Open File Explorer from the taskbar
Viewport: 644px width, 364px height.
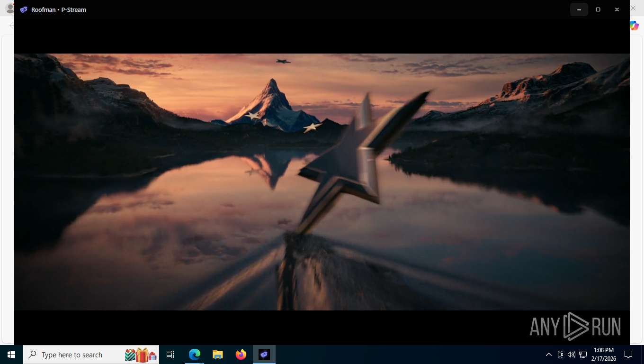click(217, 355)
